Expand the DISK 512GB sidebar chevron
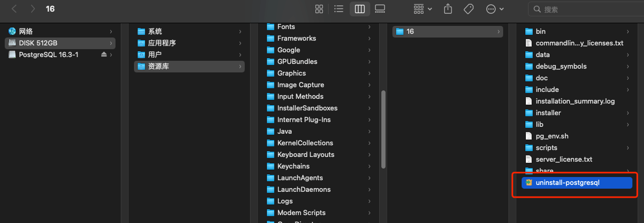The width and height of the screenshot is (644, 223). coord(111,43)
